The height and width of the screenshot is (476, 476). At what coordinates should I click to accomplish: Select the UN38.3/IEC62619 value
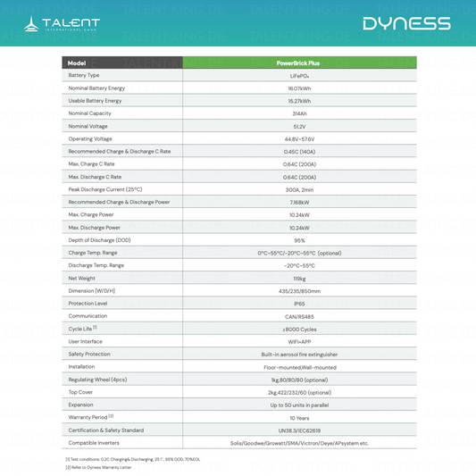point(299,430)
